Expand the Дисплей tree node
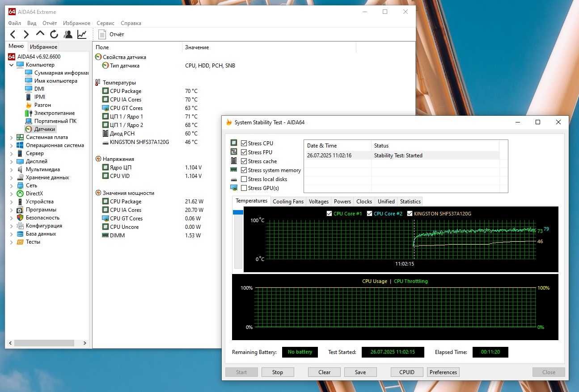This screenshot has height=392, width=579. click(12, 161)
